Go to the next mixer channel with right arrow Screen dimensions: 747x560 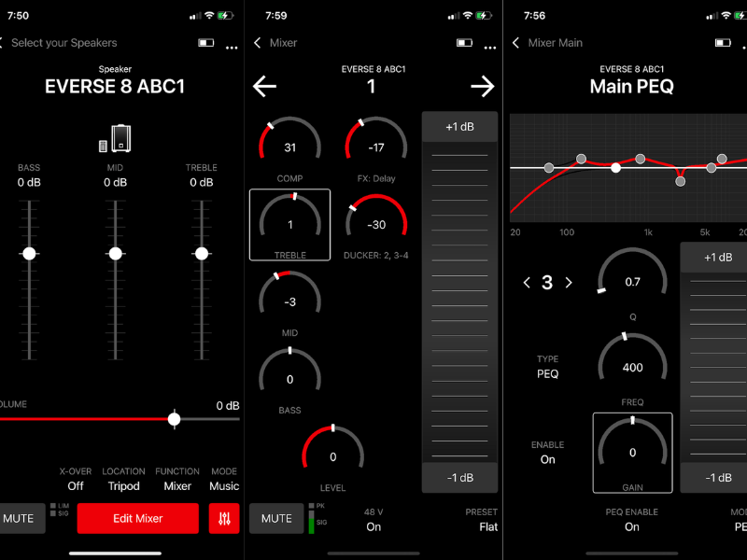tap(483, 86)
